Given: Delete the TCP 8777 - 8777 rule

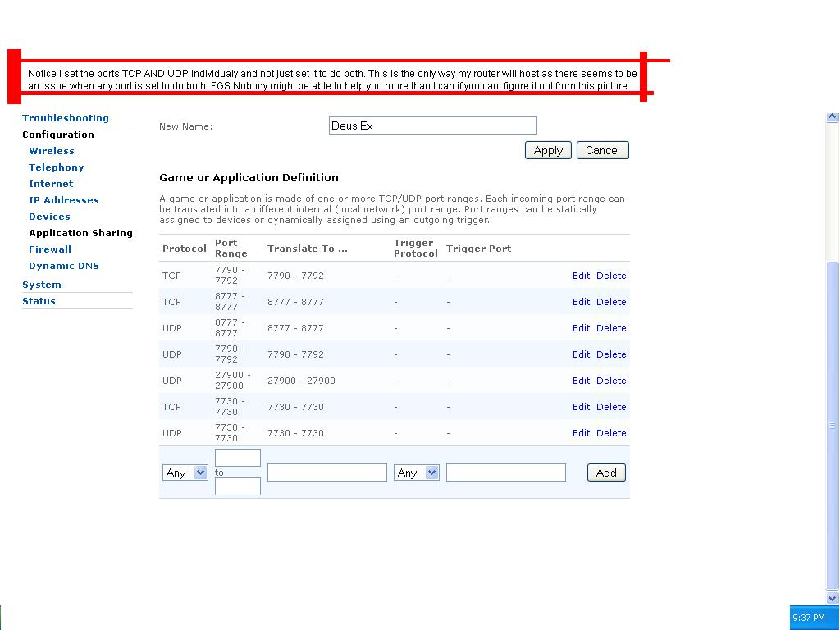Looking at the screenshot, I should pyautogui.click(x=611, y=302).
